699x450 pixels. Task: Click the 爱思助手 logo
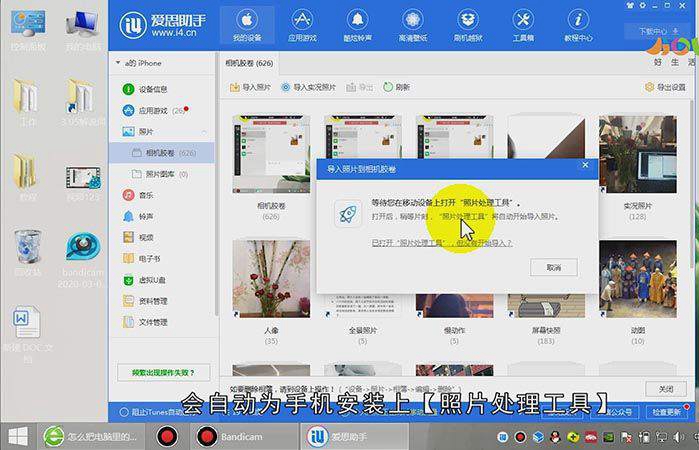pos(163,25)
